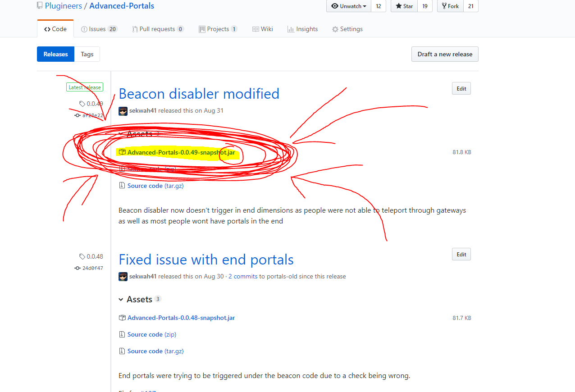Image resolution: width=575 pixels, height=392 pixels.
Task: Open the Advanced-Portals repository link
Action: point(122,6)
